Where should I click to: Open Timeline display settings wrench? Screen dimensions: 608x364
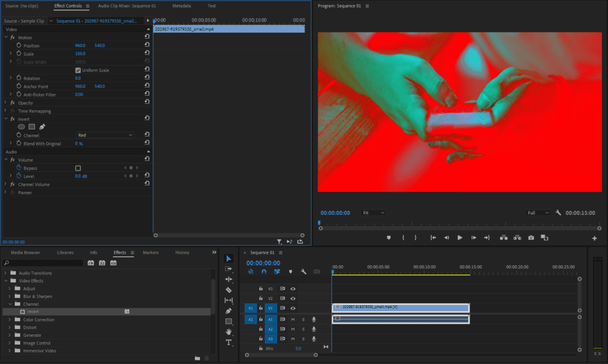(303, 272)
